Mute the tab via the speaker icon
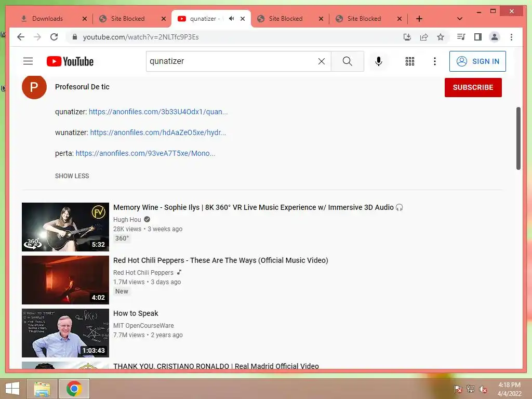 click(231, 18)
